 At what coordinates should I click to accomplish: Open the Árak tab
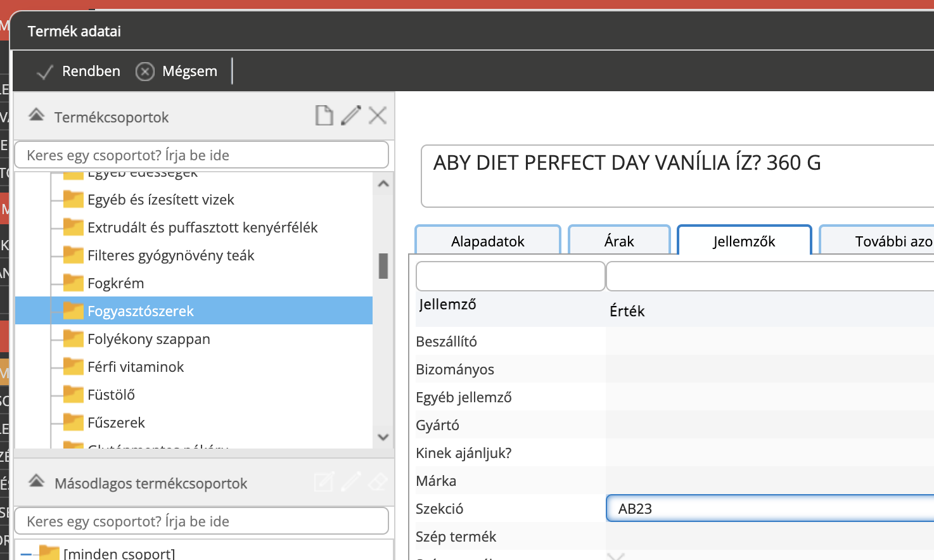(x=619, y=241)
